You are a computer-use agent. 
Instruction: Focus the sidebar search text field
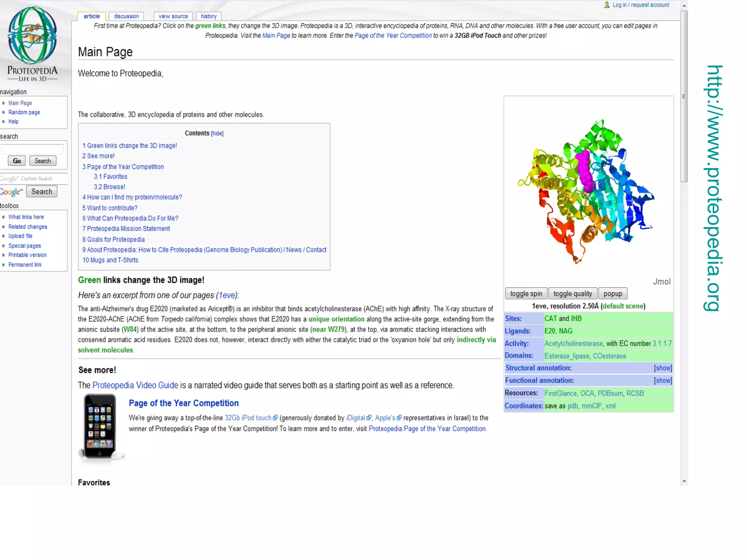tap(32, 149)
